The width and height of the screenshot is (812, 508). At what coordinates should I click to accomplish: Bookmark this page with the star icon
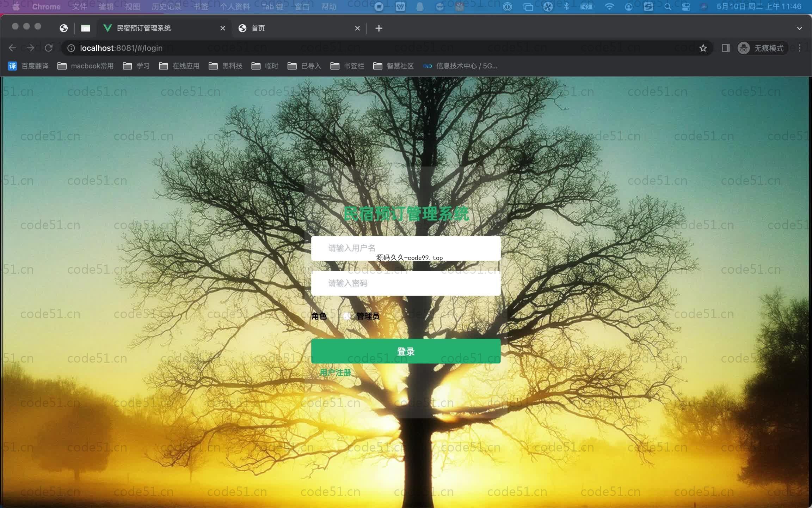coord(703,48)
